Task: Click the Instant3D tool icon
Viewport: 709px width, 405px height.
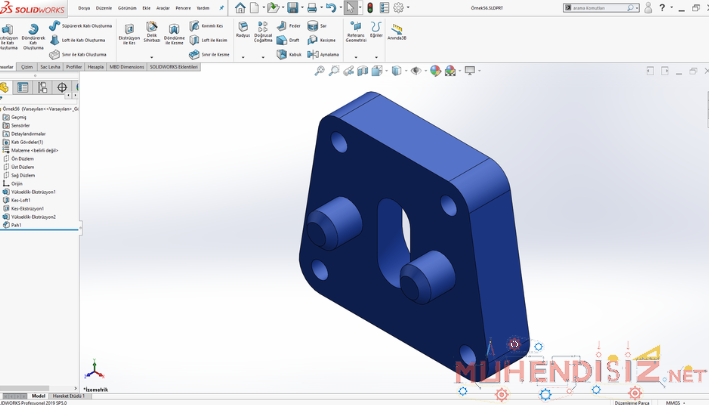Action: [396, 29]
